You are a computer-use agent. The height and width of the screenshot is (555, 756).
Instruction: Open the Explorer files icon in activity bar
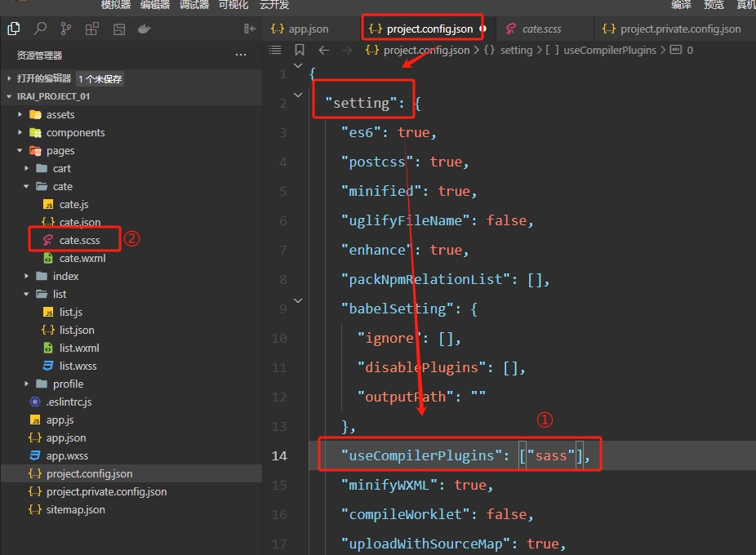pos(13,29)
